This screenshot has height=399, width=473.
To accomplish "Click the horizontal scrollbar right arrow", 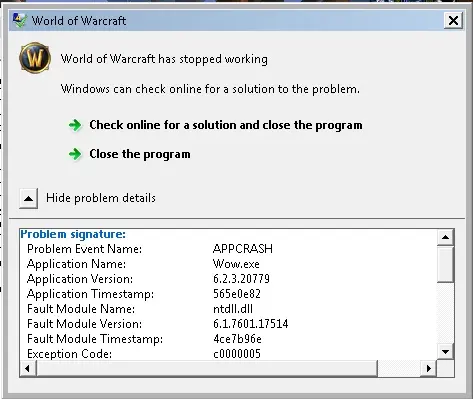I will pyautogui.click(x=429, y=368).
